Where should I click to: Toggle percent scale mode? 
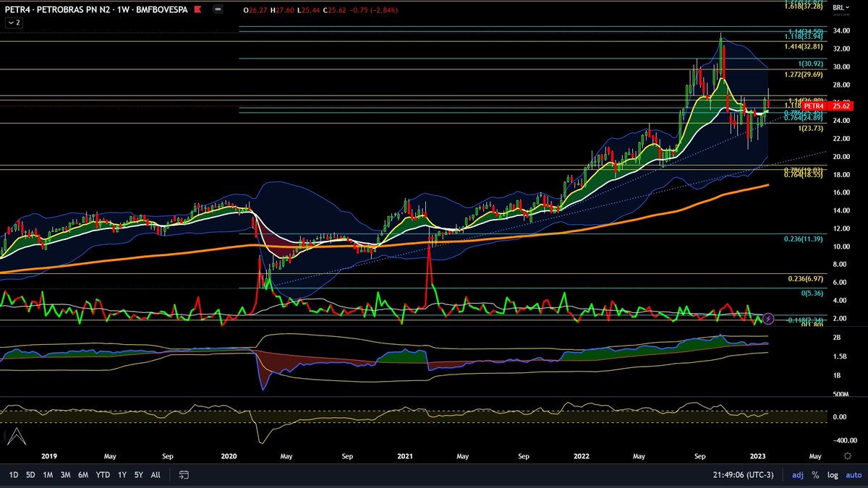(815, 475)
